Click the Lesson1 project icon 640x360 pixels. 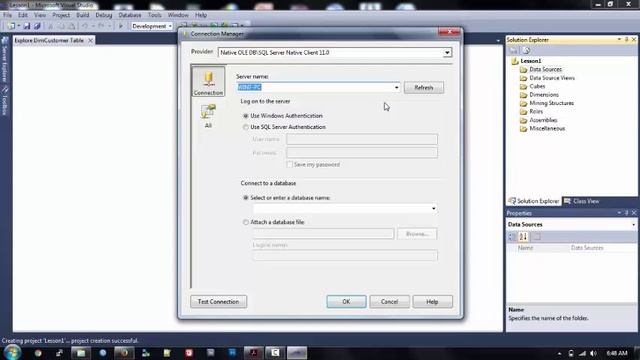click(x=515, y=61)
